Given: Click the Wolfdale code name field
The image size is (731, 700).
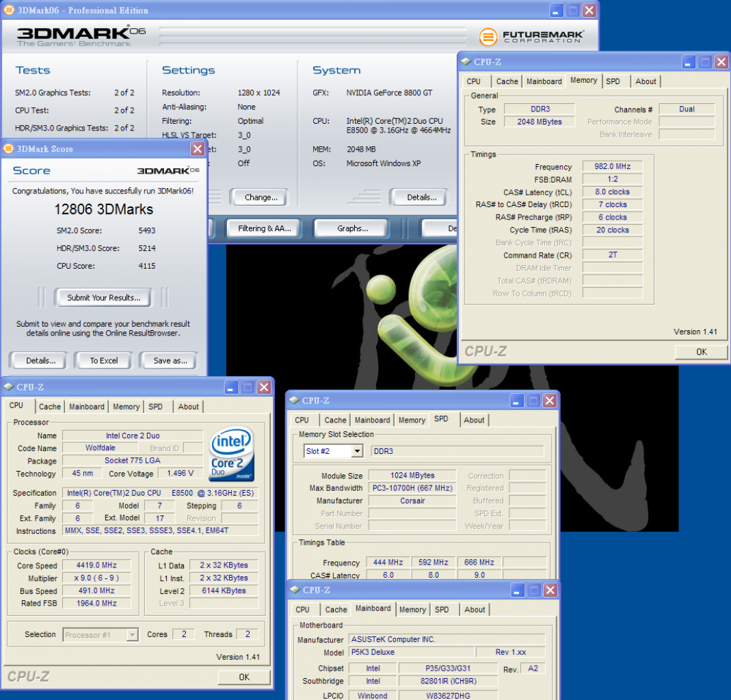Looking at the screenshot, I should coord(101,448).
